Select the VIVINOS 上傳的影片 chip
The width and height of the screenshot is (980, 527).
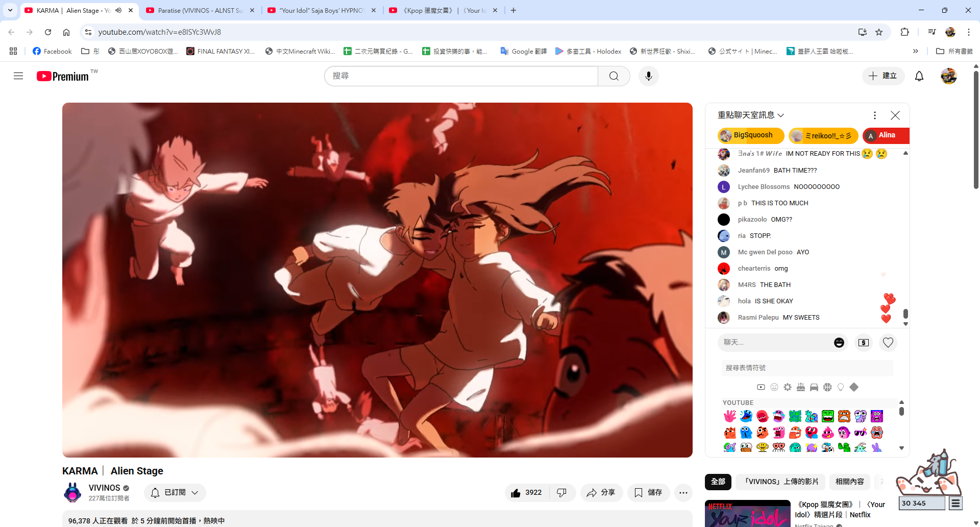point(781,482)
